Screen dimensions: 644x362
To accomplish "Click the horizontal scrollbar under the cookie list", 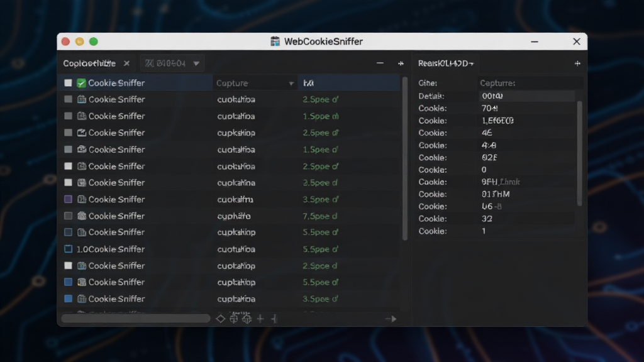I will tap(136, 319).
